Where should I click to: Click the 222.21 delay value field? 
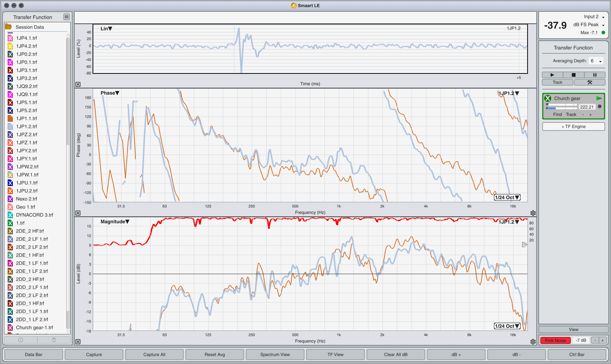[587, 107]
